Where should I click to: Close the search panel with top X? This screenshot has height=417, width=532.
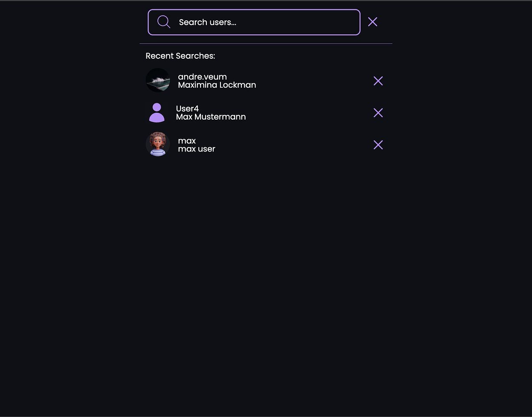(x=372, y=22)
